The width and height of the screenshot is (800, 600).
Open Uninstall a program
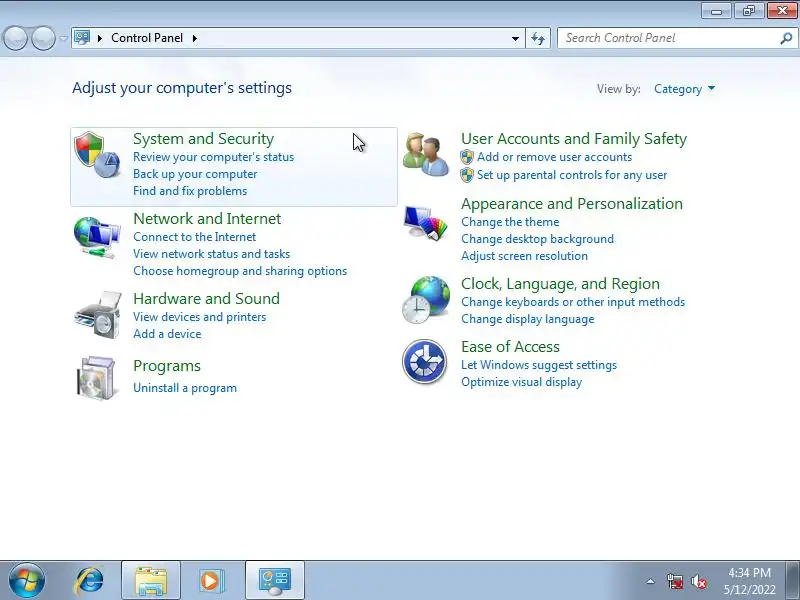185,388
